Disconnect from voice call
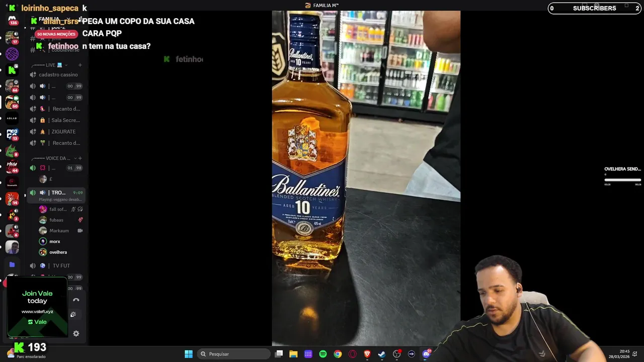 pyautogui.click(x=76, y=300)
